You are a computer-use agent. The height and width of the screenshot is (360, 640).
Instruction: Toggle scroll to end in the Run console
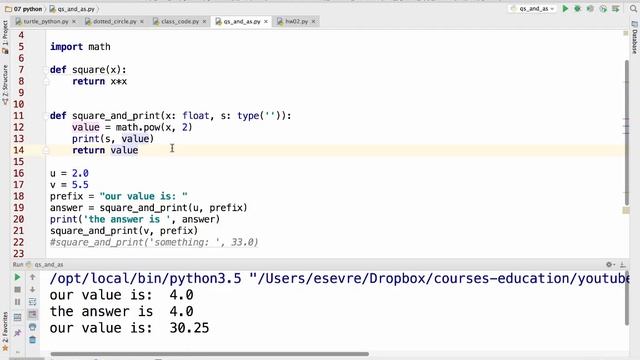[33, 314]
